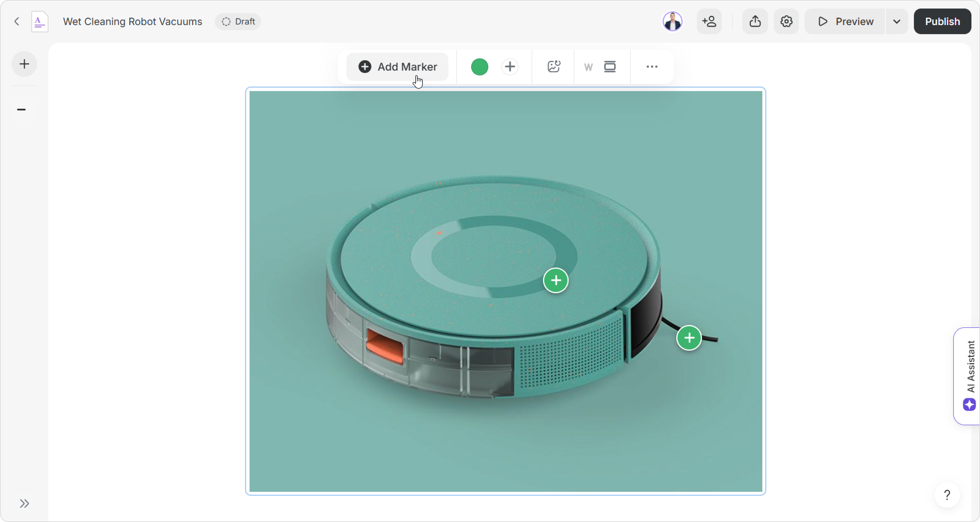
Task: Expand the Preview dropdown arrow
Action: [896, 22]
